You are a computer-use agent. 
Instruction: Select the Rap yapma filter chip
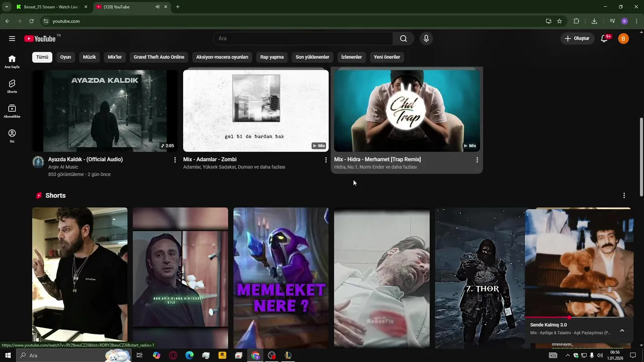[272, 57]
